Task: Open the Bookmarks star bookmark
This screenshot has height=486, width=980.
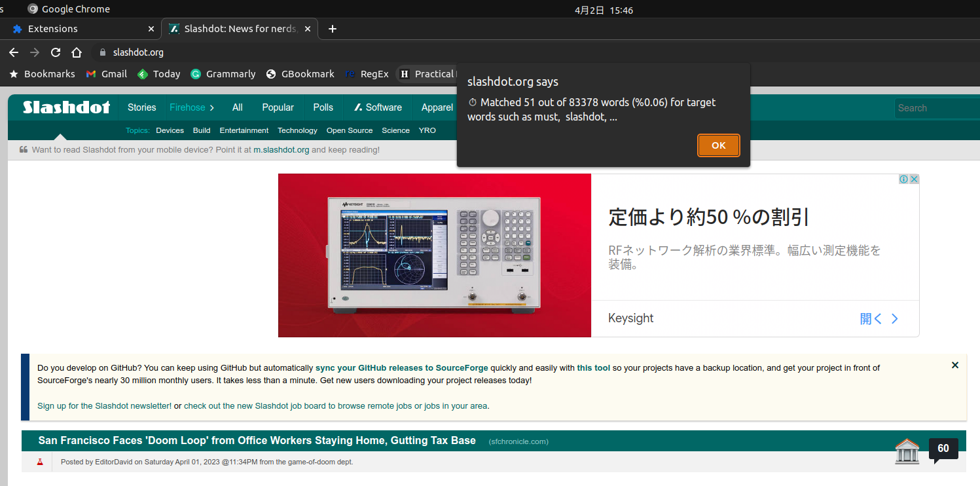Action: (42, 74)
